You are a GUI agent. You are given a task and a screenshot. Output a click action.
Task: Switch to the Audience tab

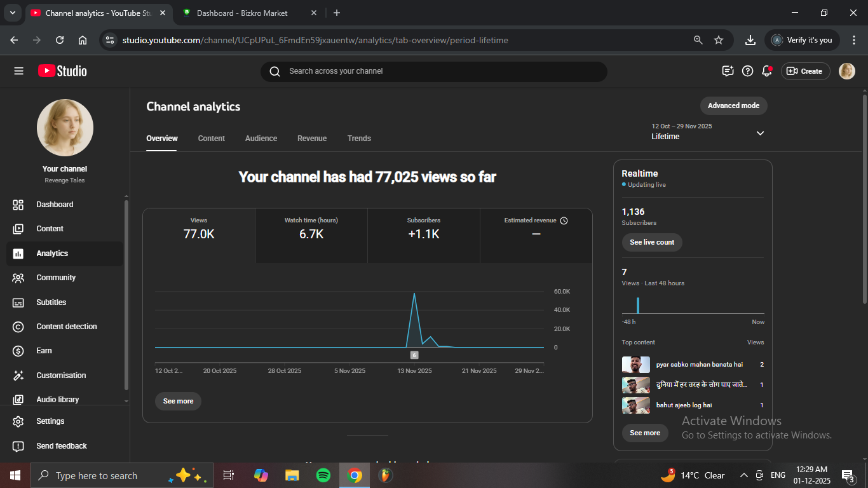pyautogui.click(x=261, y=139)
